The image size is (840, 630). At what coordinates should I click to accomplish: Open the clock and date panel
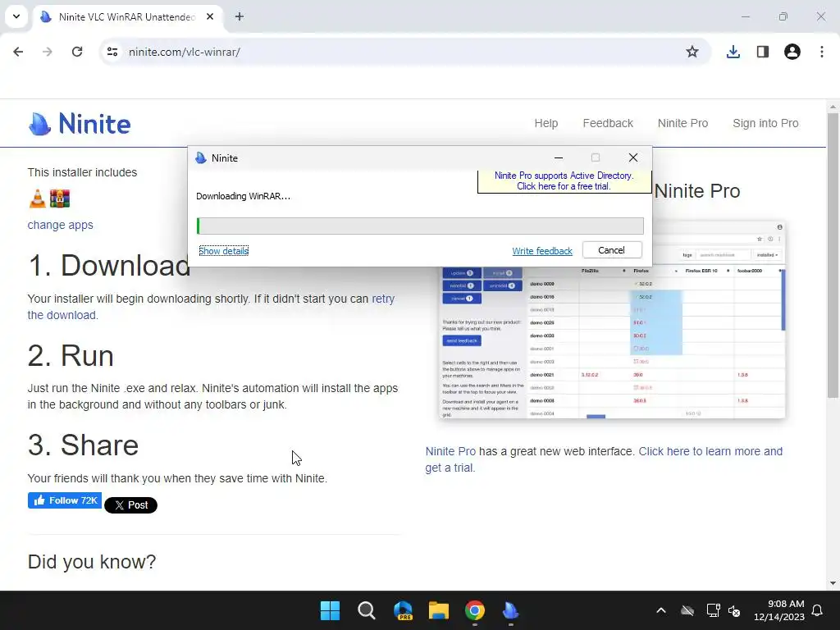click(x=779, y=610)
